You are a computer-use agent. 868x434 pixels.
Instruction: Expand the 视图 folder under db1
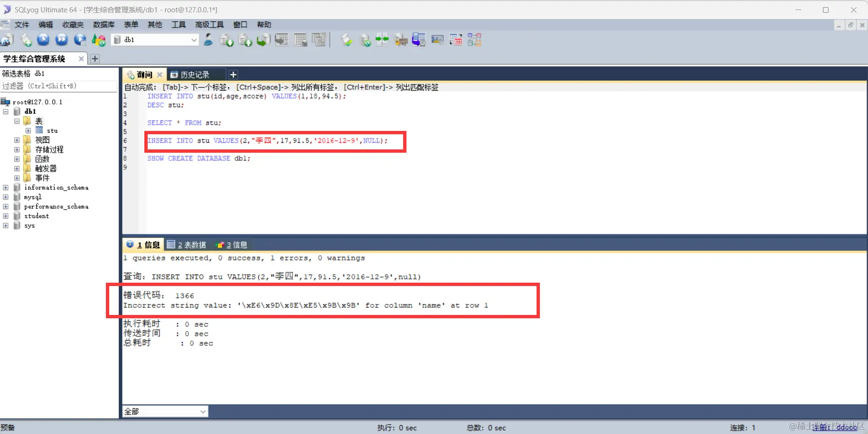point(17,139)
